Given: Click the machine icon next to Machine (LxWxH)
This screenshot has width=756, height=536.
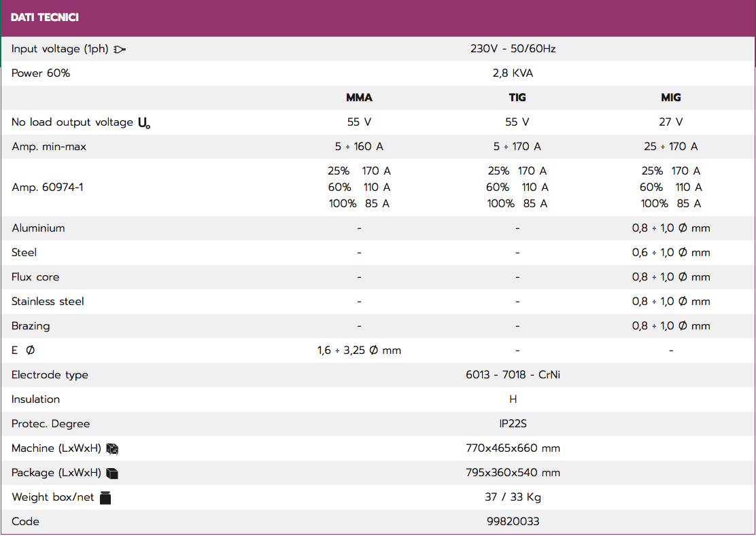Looking at the screenshot, I should coord(112,449).
